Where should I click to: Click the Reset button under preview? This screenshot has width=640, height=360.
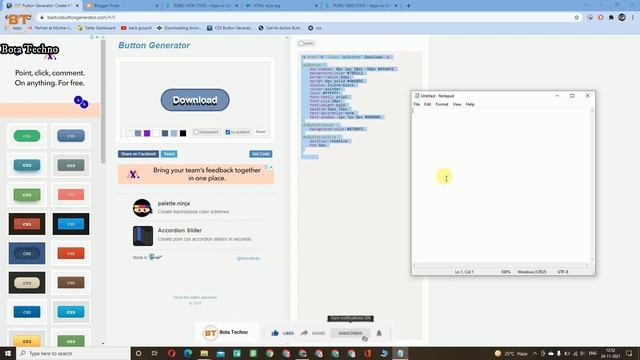(260, 132)
